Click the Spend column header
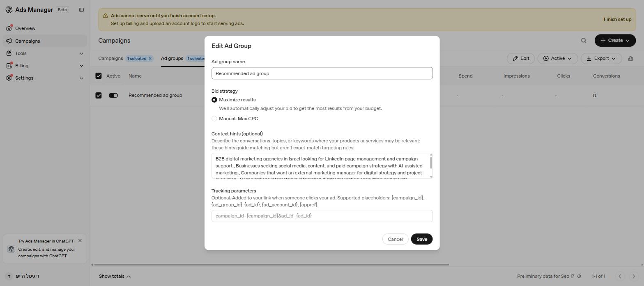The width and height of the screenshot is (644, 286). click(x=465, y=76)
